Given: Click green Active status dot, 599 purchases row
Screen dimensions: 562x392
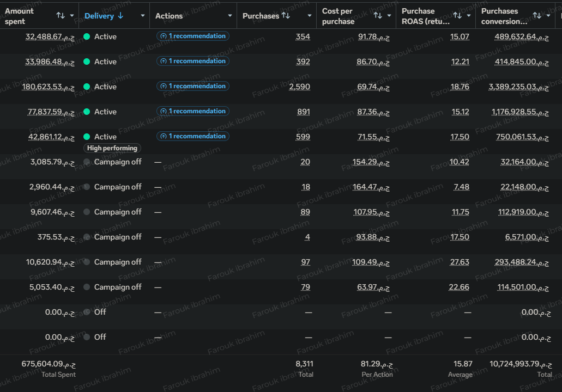Looking at the screenshot, I should tap(87, 137).
